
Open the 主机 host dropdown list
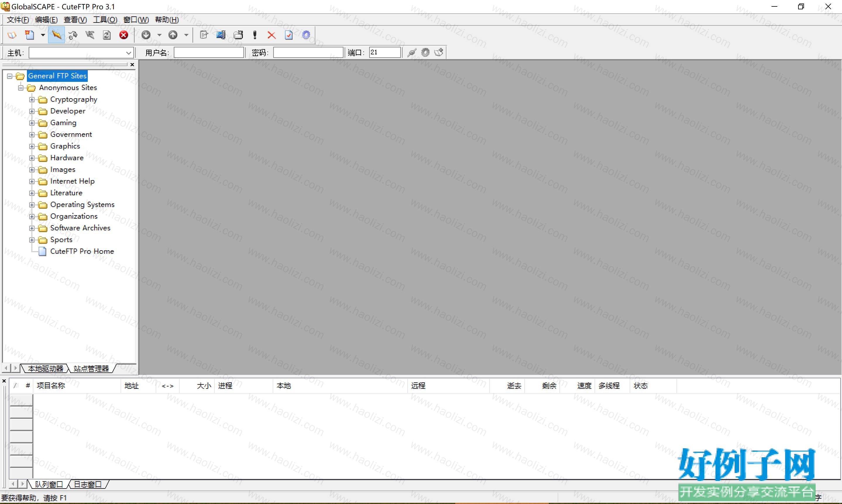(128, 53)
